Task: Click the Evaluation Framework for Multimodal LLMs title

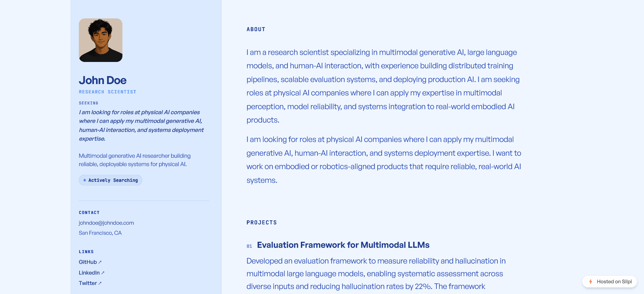Action: pos(343,245)
